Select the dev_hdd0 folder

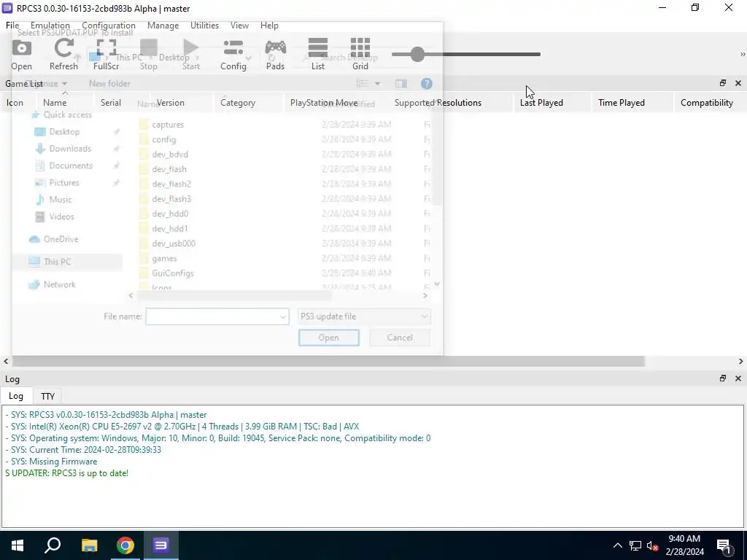(x=170, y=214)
